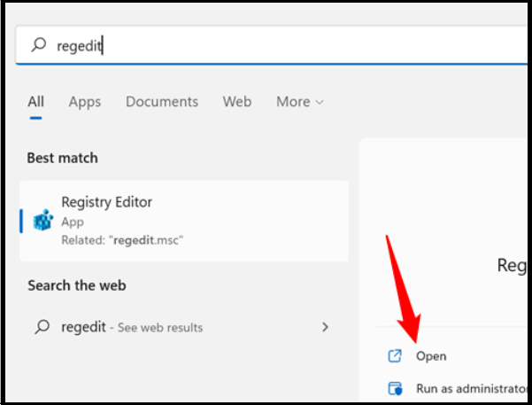532x405 pixels.
Task: Click the Related "regedit.msc" text
Action: click(122, 240)
